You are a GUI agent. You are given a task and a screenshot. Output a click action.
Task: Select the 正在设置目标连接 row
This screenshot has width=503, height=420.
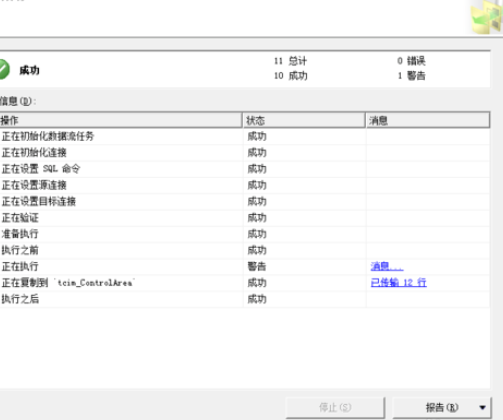tap(245, 202)
